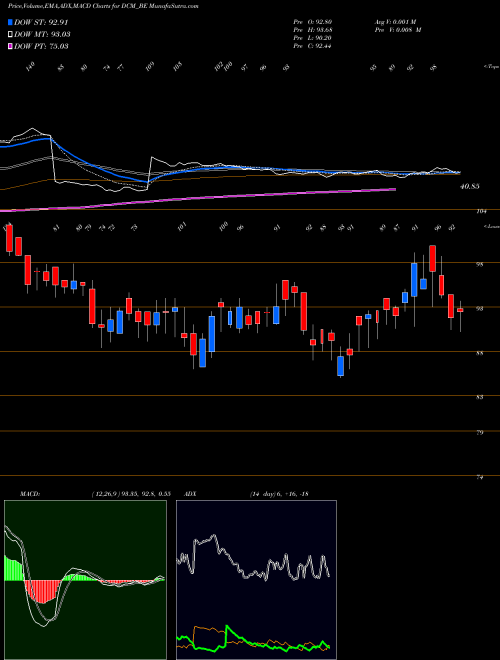This screenshot has height=660, width=500.
Task: Click the 40.85 value beside EMA chart
Action: click(468, 186)
